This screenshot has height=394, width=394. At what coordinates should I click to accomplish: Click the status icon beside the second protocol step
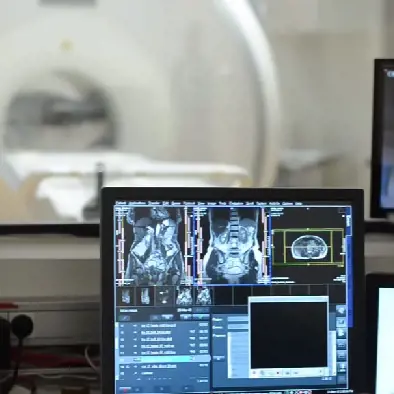tap(135, 332)
